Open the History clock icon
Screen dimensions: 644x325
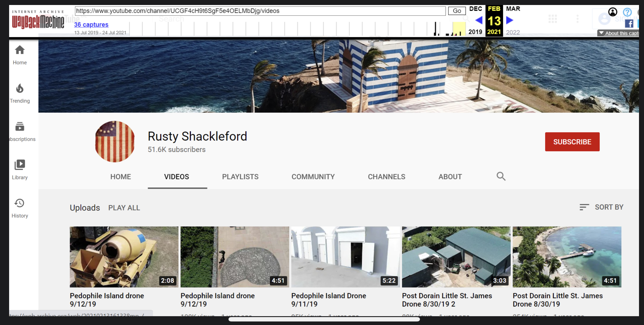pos(20,203)
